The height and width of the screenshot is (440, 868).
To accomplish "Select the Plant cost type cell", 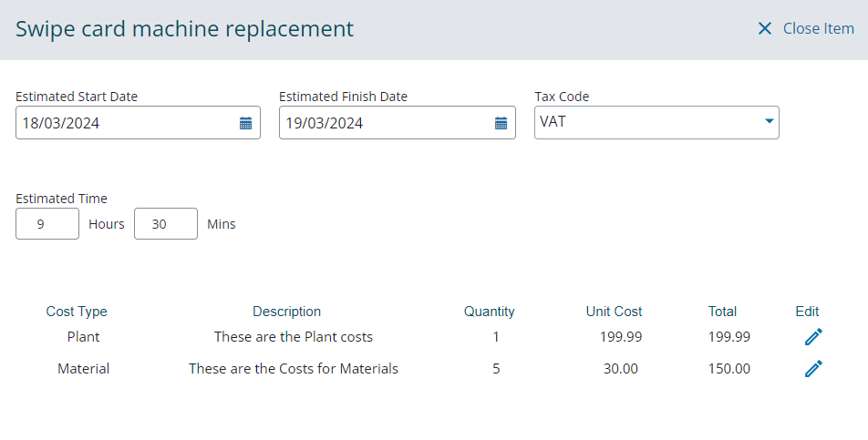I will tap(83, 337).
